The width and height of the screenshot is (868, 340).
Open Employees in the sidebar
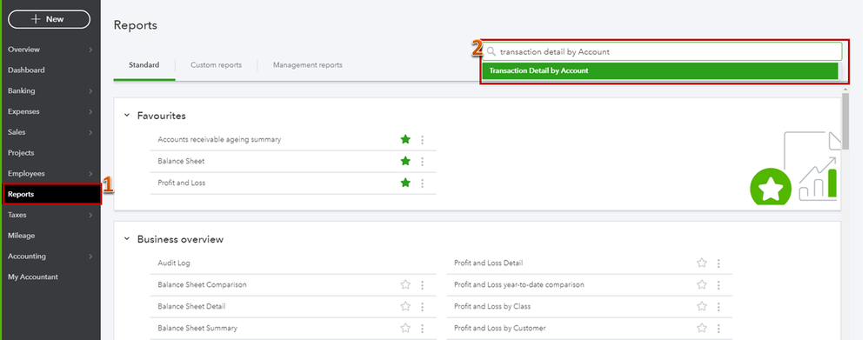click(26, 173)
